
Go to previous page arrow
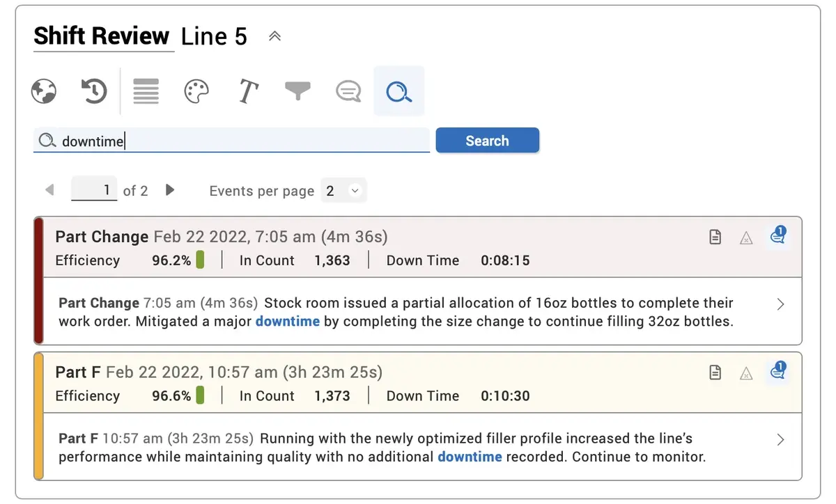click(x=49, y=190)
